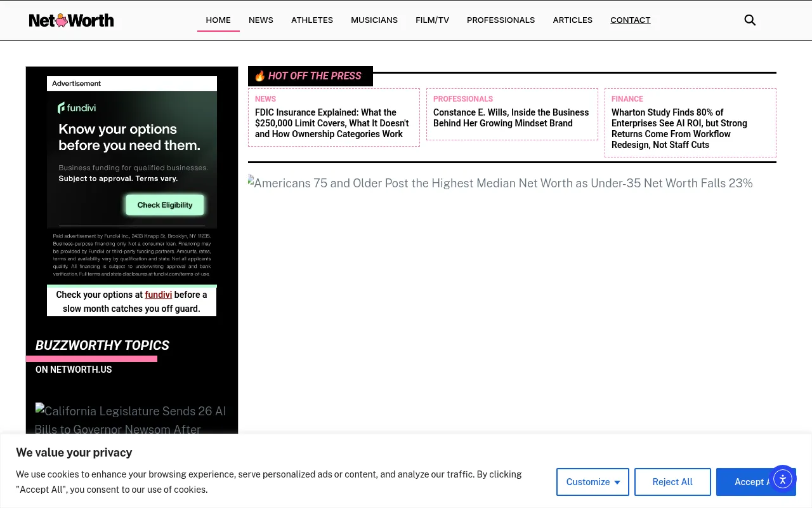
Task: Open the FDIC Insurance Explained article
Action: click(x=332, y=123)
